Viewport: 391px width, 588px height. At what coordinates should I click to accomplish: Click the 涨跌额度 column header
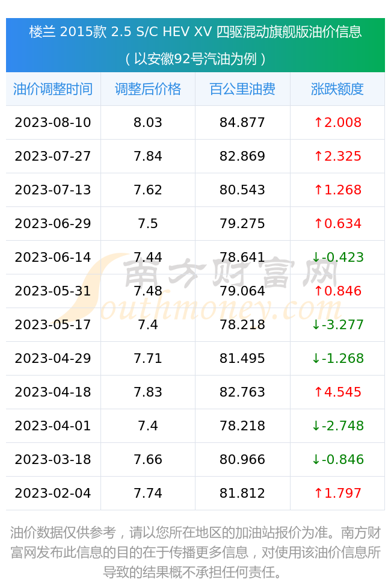[x=337, y=89]
